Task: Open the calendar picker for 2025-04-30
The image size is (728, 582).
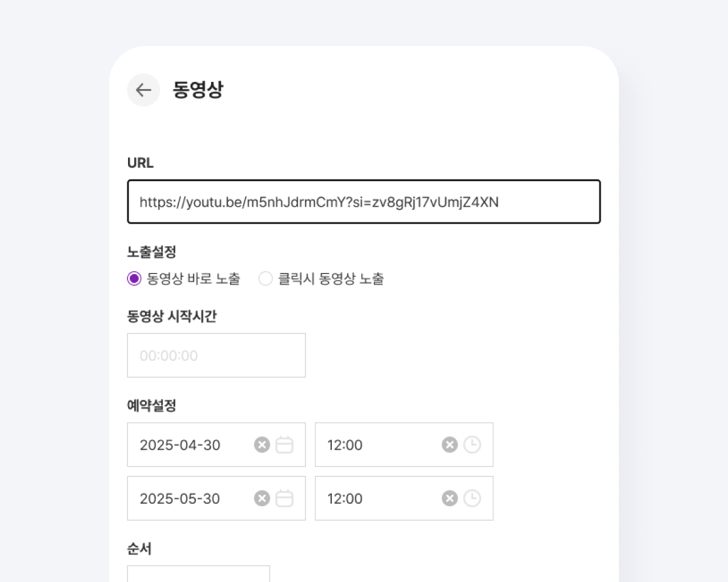Action: (285, 445)
